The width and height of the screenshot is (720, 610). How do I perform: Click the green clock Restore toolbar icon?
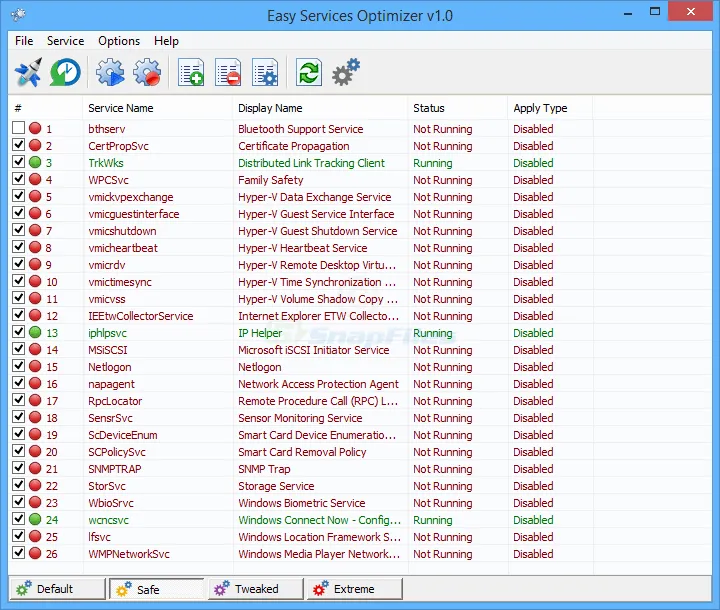(x=65, y=73)
